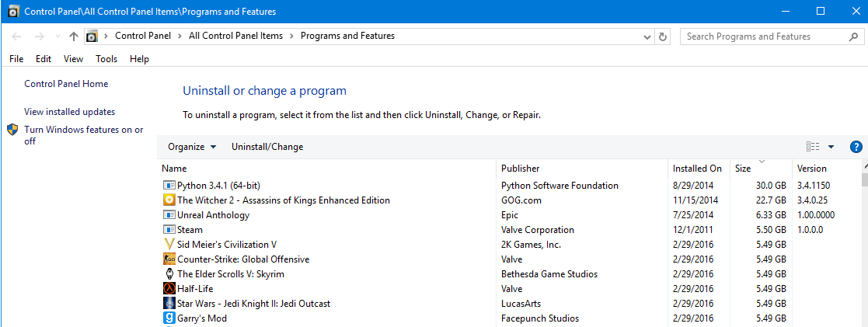Select the Steam row name
868x327 pixels.
pyautogui.click(x=190, y=230)
